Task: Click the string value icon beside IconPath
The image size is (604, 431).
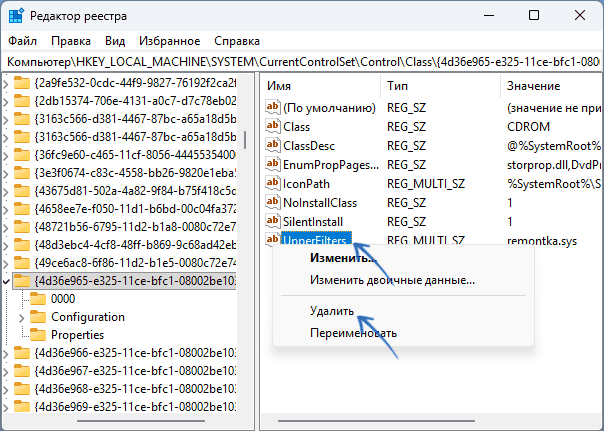Action: coord(273,183)
